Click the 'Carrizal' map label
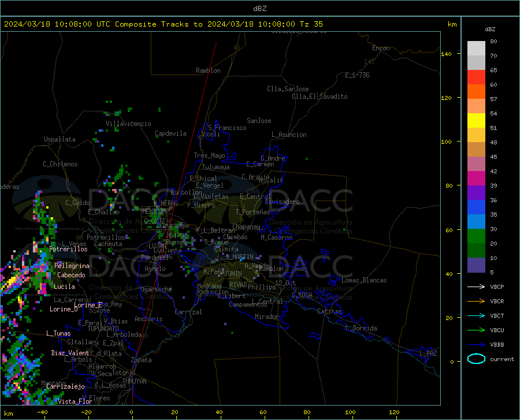The image size is (520, 420). click(x=188, y=312)
